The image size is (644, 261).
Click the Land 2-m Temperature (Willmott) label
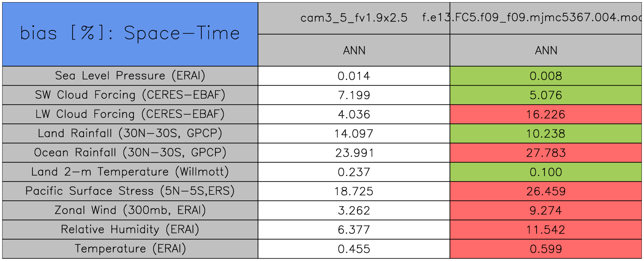[130, 172]
